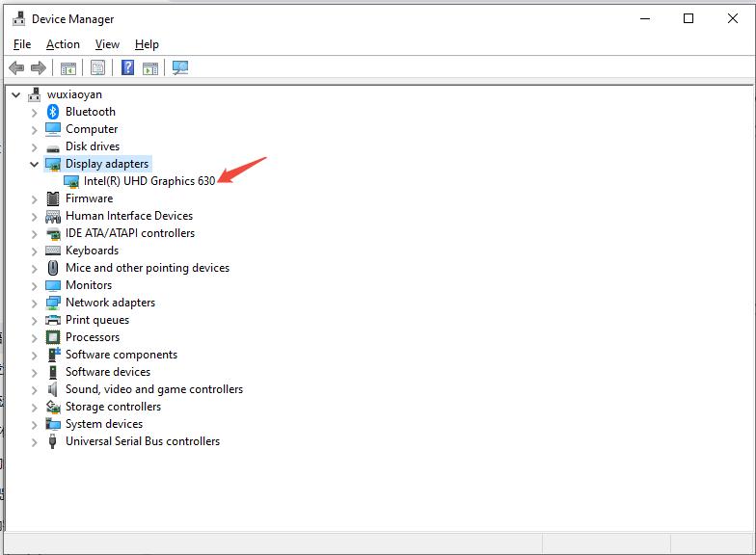The height and width of the screenshot is (555, 756).
Task: Click Scan for hardware changes monitor icon
Action: tap(180, 68)
